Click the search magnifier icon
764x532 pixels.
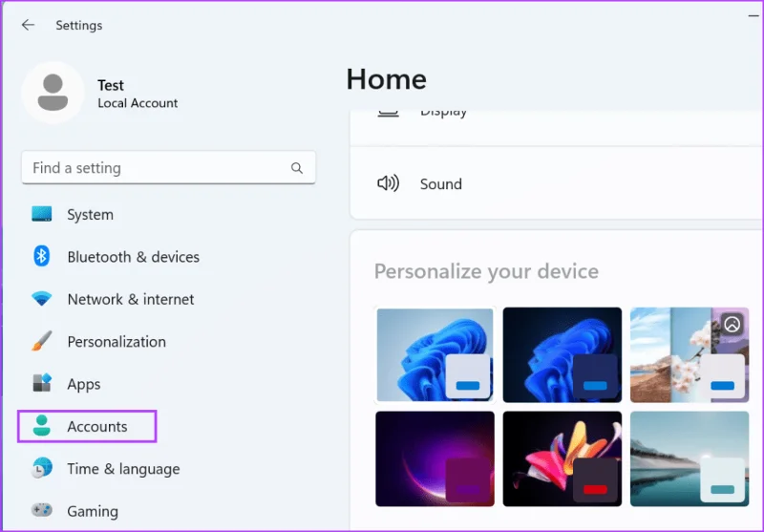297,168
